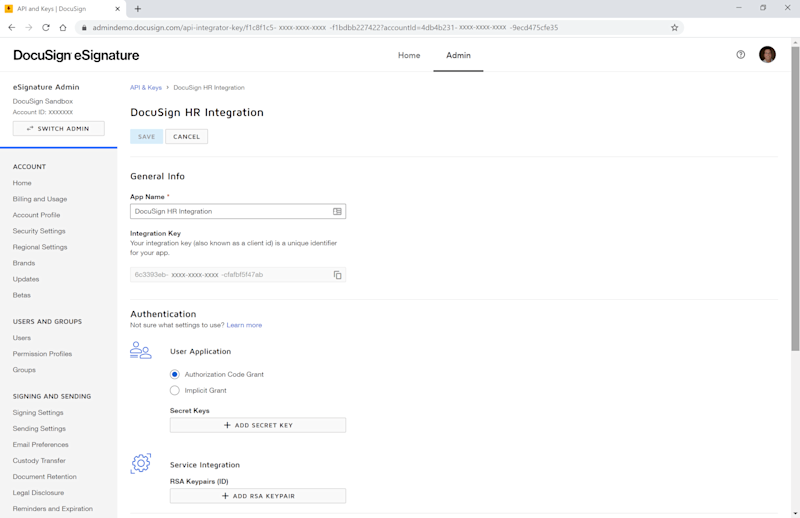Click the User Application people icon
Viewport: 800px width, 518px height.
pos(140,351)
